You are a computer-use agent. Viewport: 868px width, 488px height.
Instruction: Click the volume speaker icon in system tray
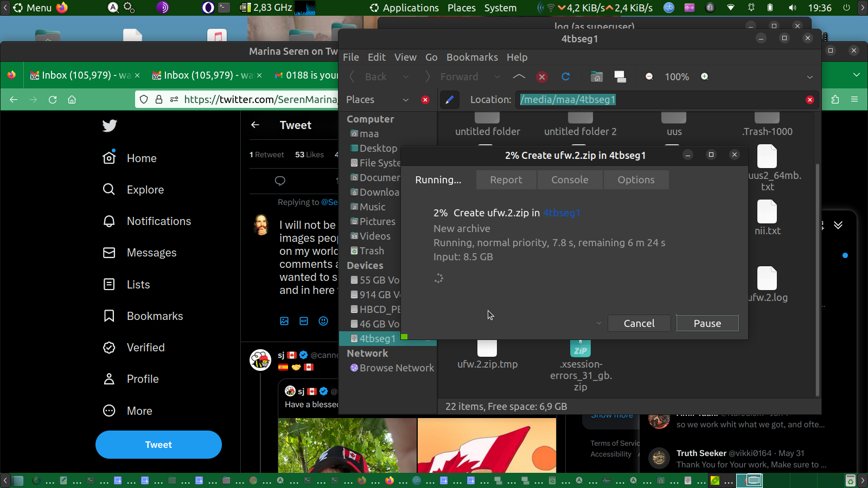pos(793,8)
